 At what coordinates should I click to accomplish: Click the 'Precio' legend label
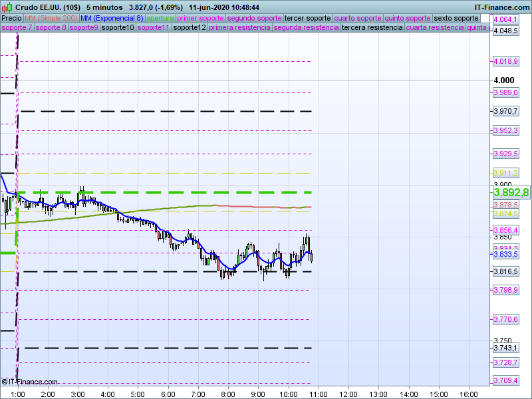(12, 18)
